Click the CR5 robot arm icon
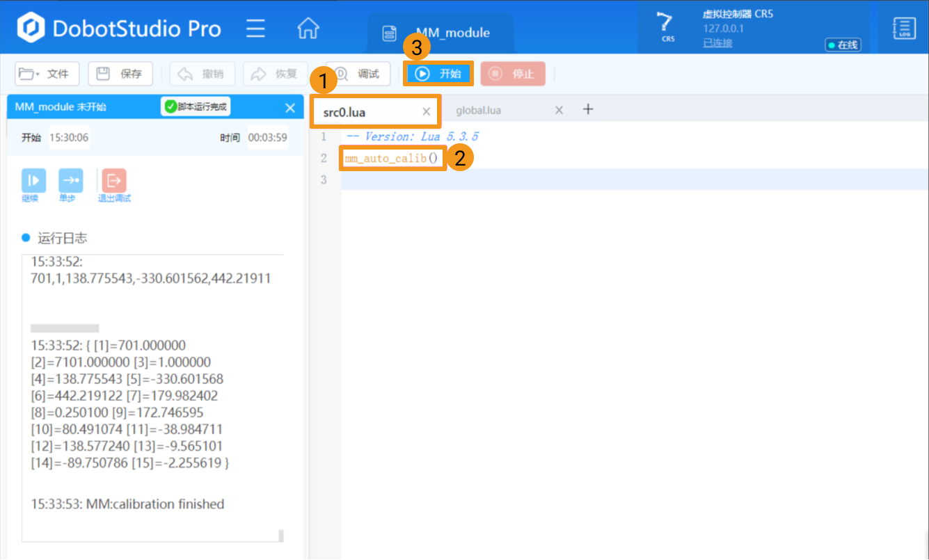 667,27
